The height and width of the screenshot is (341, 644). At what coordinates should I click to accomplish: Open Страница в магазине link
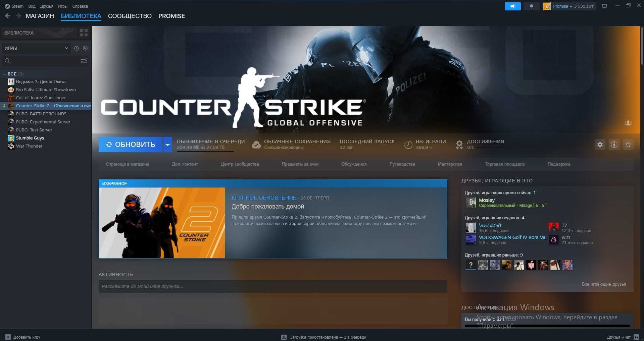[128, 164]
